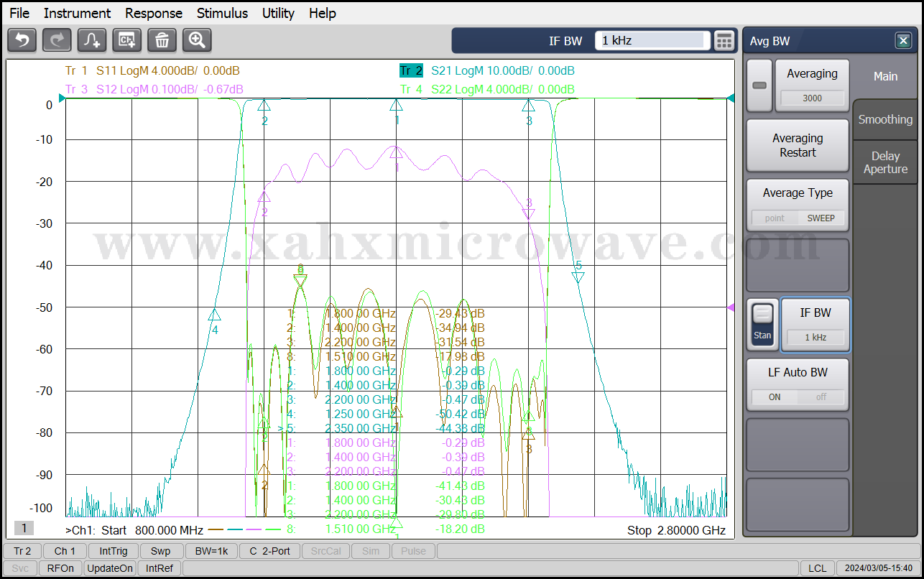Close the Avg BW panel
Image resolution: width=924 pixels, height=579 pixels.
pyautogui.click(x=904, y=41)
